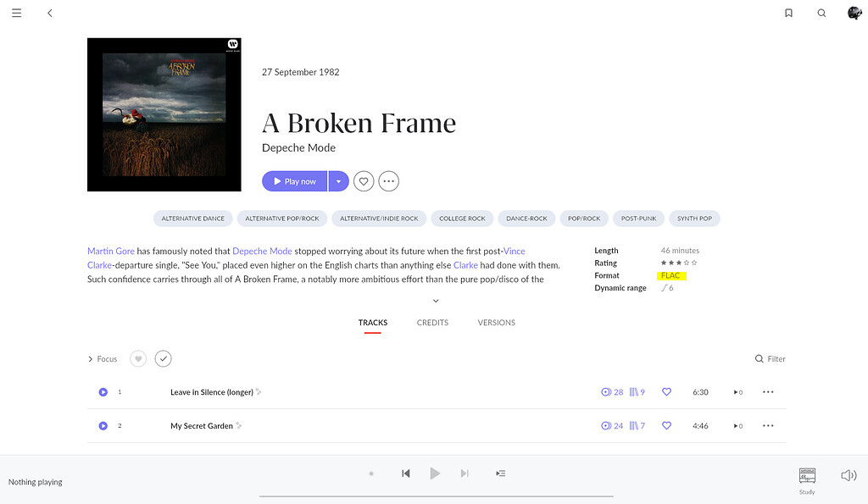
Task: Expand the album review text
Action: pyautogui.click(x=436, y=301)
